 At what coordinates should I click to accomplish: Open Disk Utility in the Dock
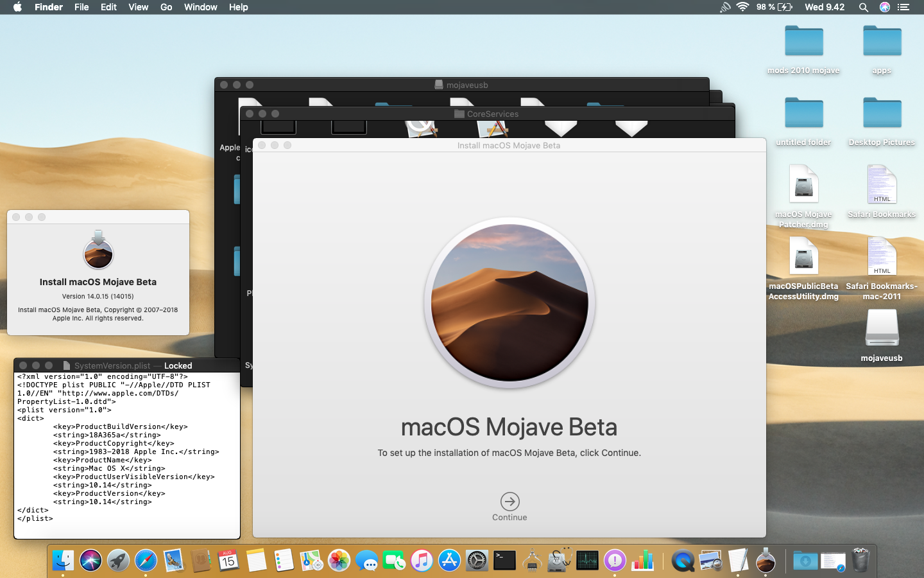tap(560, 560)
